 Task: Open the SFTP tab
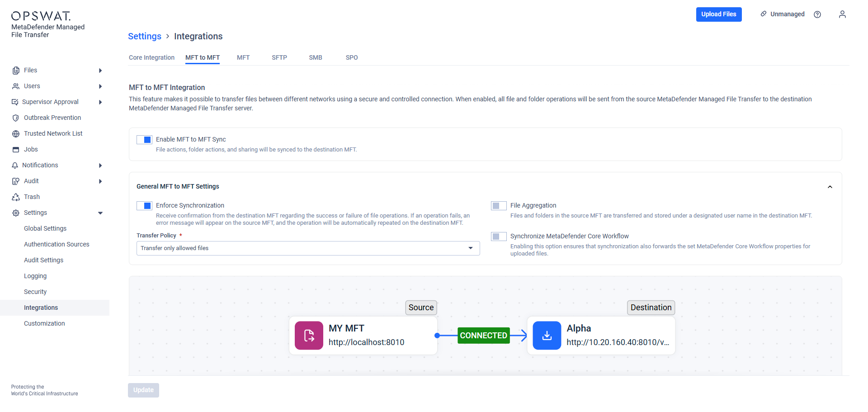[279, 57]
